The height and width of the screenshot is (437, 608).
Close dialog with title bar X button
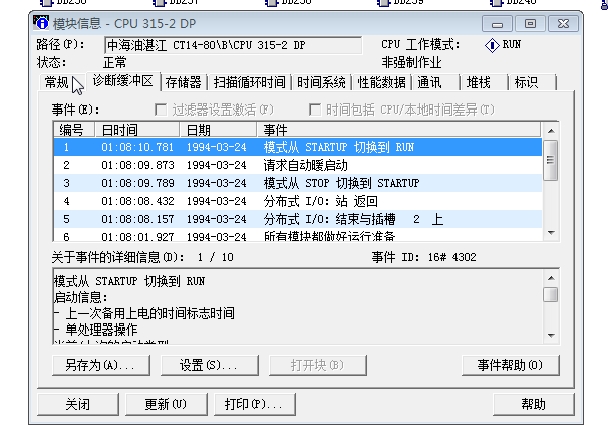[x=563, y=24]
